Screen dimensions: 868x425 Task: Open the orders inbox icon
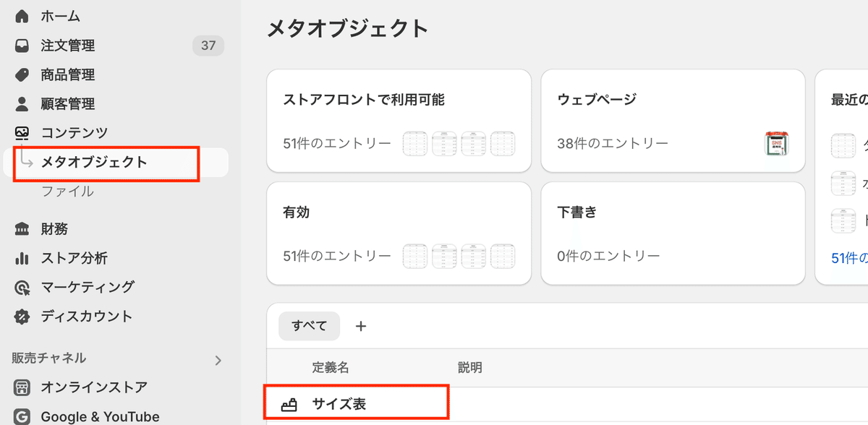22,46
